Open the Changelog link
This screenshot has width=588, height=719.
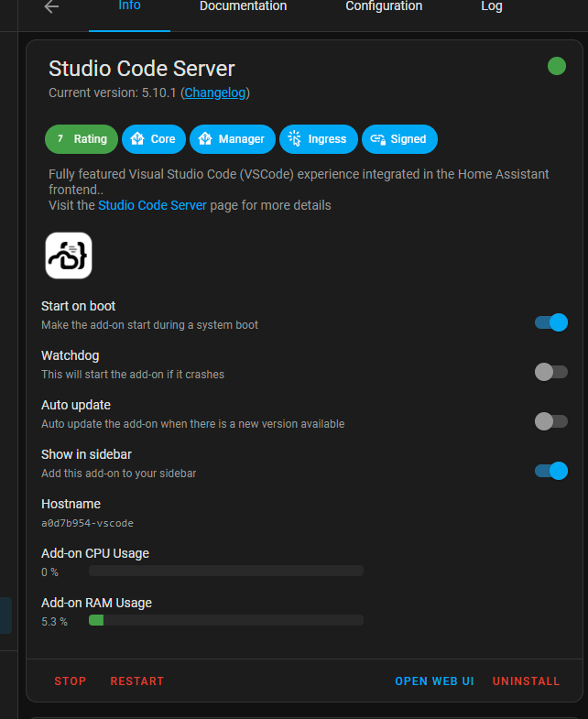215,93
